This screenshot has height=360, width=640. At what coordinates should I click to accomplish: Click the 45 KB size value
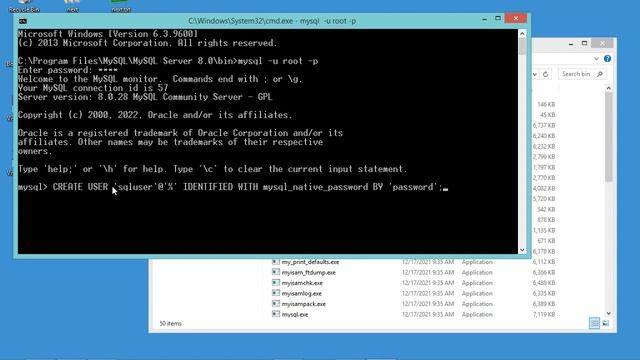[x=547, y=115]
